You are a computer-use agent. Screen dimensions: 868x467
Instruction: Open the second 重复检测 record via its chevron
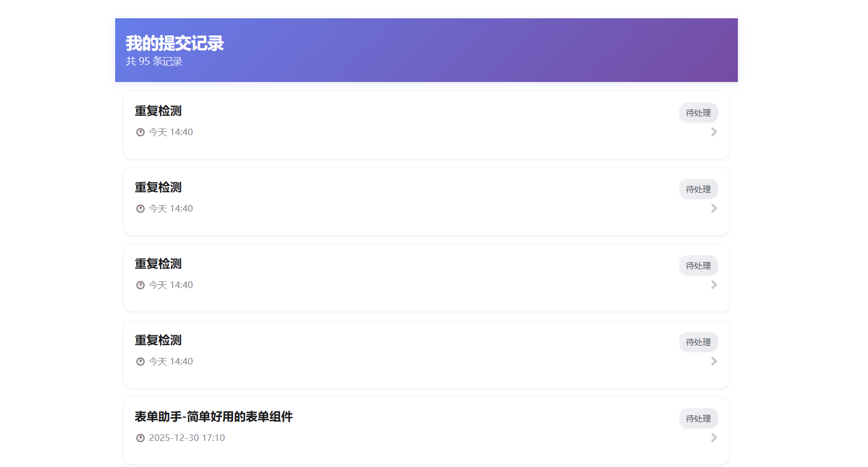click(x=714, y=208)
